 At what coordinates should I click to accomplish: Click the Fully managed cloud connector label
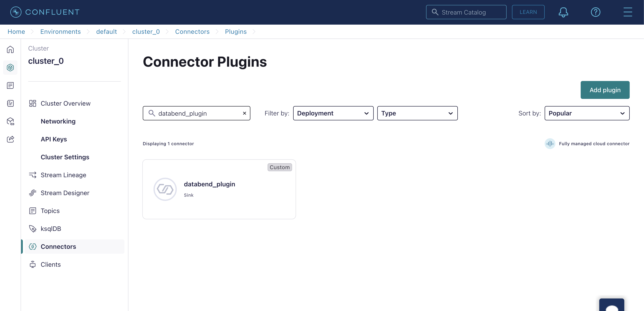click(x=594, y=143)
